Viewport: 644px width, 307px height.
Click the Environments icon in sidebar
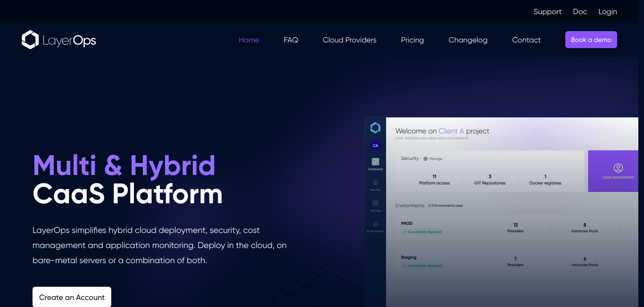[x=375, y=224]
